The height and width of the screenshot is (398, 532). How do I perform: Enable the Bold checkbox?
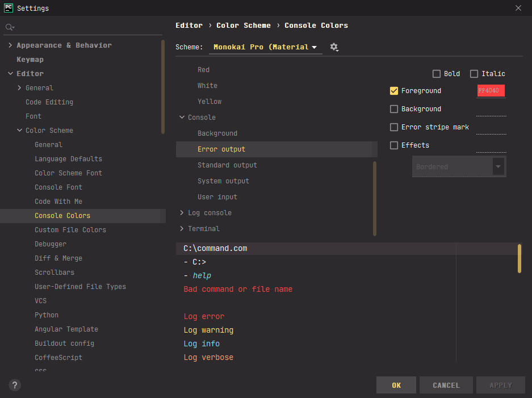(437, 74)
